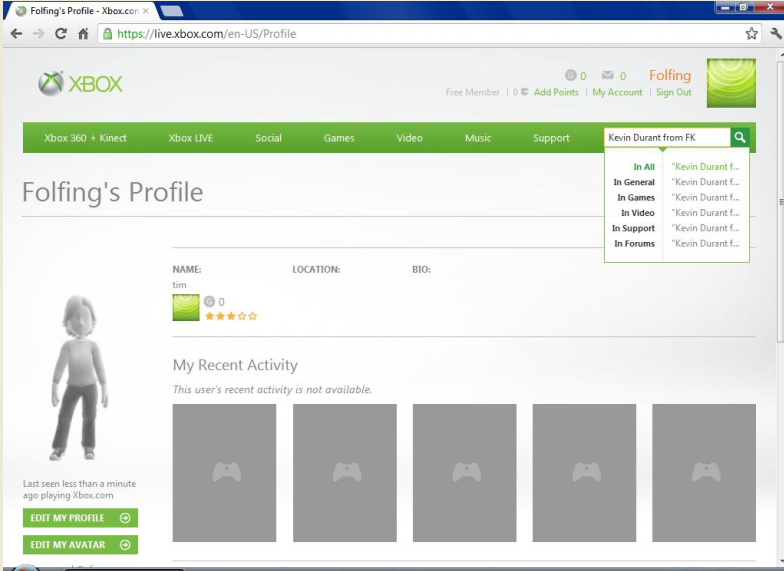This screenshot has height=571, width=784.
Task: Click the search magnifier button
Action: tap(740, 137)
